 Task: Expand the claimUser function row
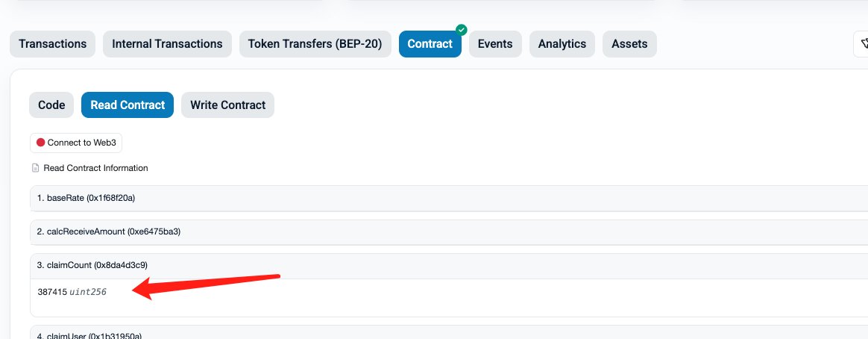click(449, 334)
